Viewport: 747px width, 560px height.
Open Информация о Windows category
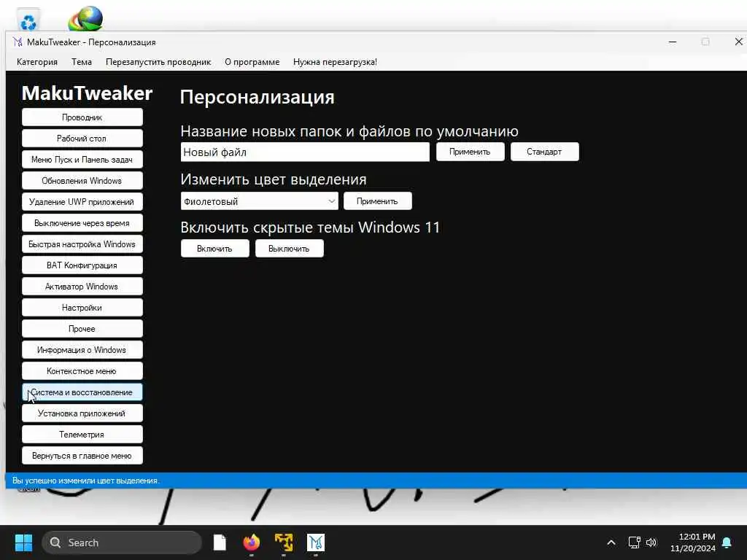pyautogui.click(x=82, y=350)
